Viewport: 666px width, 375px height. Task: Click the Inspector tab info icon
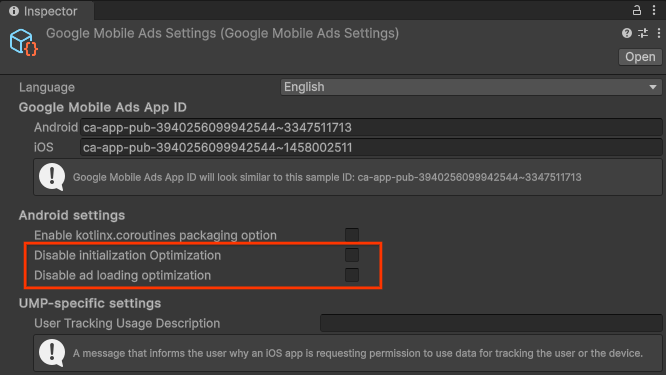[14, 11]
